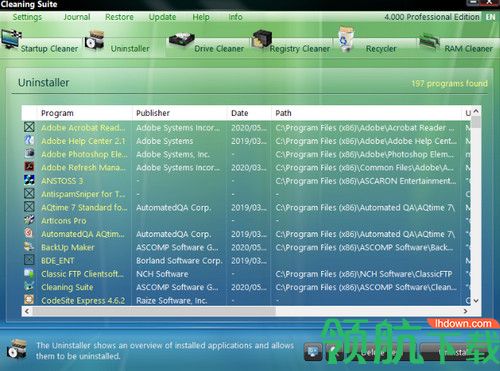Select the Classic FTP Clientsoft entry
The height and width of the screenshot is (371, 500).
82,274
